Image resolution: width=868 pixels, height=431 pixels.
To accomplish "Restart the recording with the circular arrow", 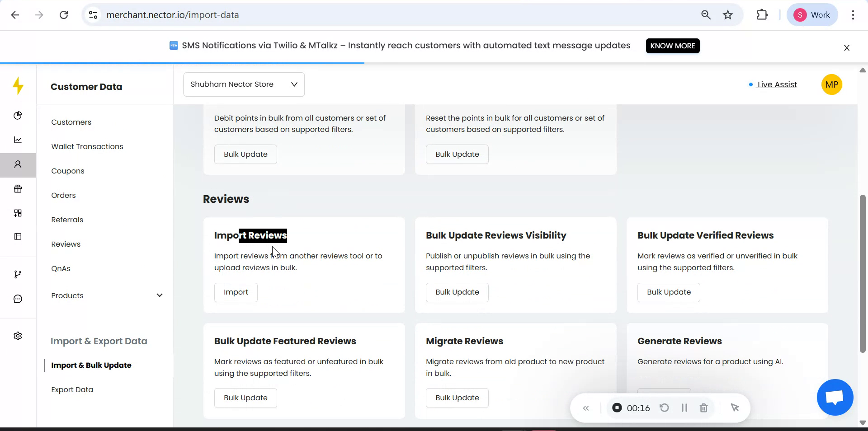I will click(x=664, y=408).
